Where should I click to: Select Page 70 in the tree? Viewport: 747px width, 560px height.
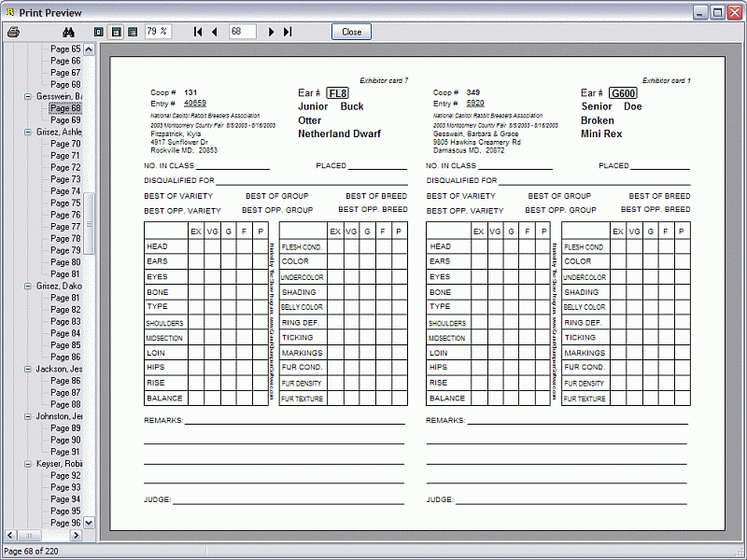65,144
